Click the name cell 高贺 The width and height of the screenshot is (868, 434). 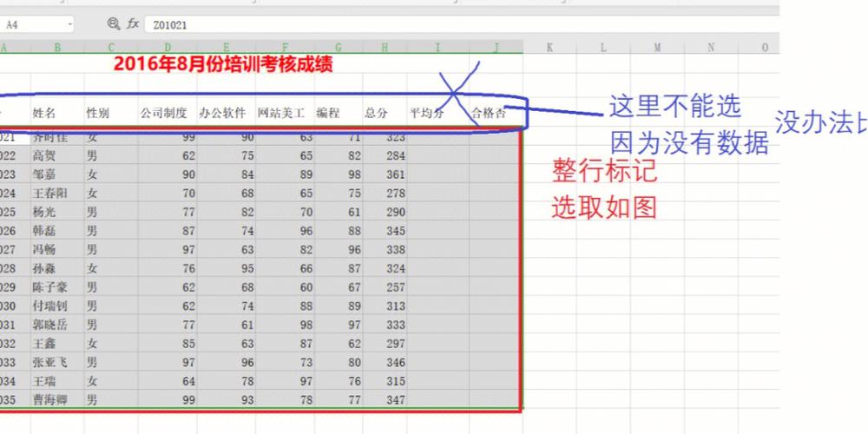(57, 156)
